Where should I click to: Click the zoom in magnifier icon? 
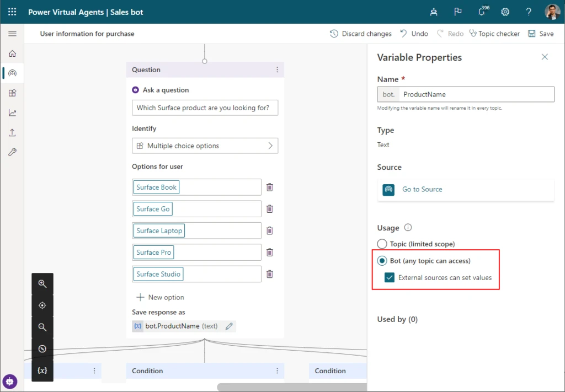tap(42, 284)
